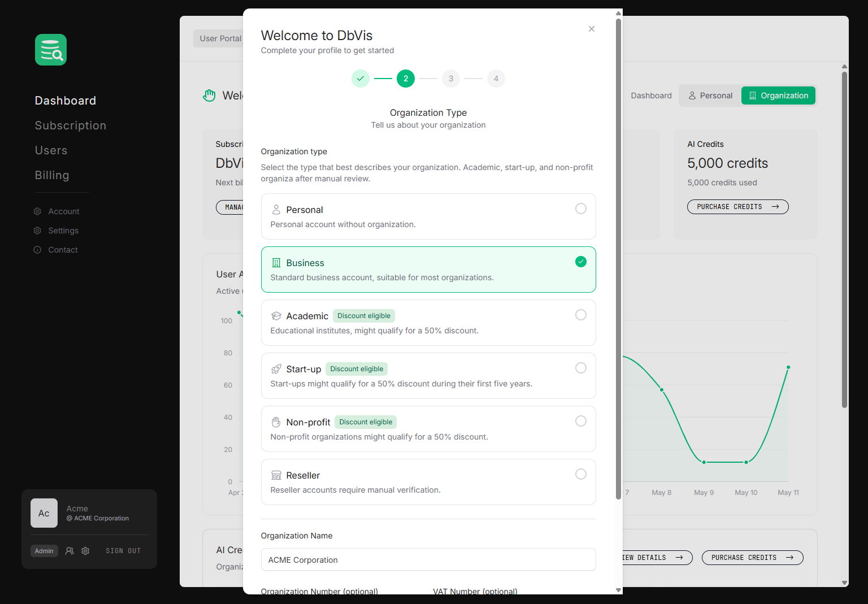
Task: Click the May 11 chart data point
Action: tap(788, 367)
